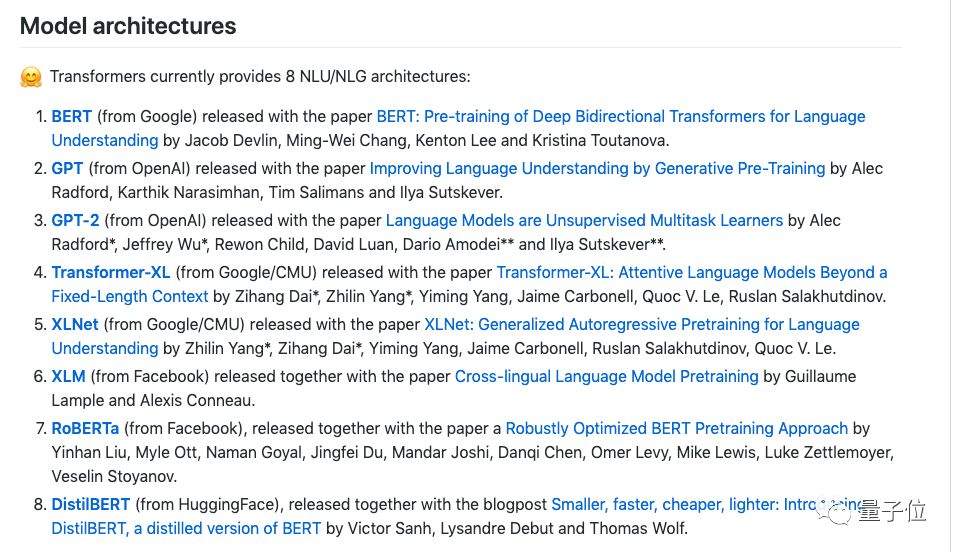The height and width of the screenshot is (552, 957).
Task: Click the bold GPT model link
Action: [67, 168]
